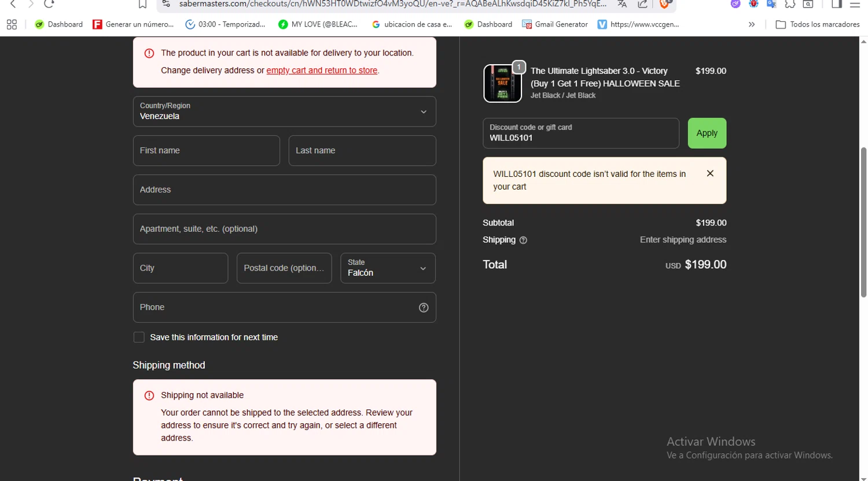Check 'Save this information for next time'

[x=139, y=338]
